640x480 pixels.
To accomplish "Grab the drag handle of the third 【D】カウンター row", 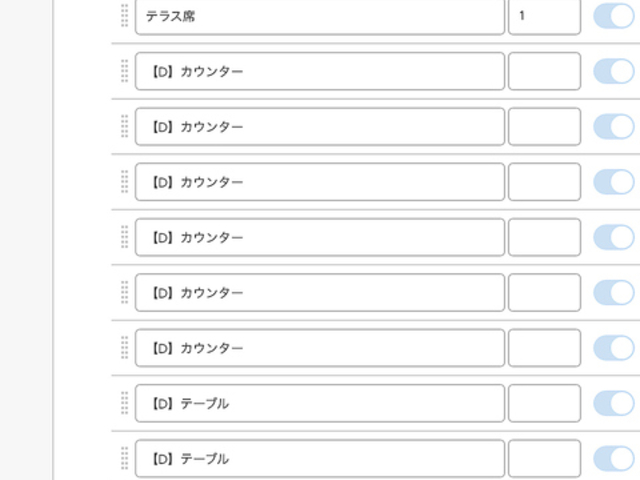I will point(124,182).
